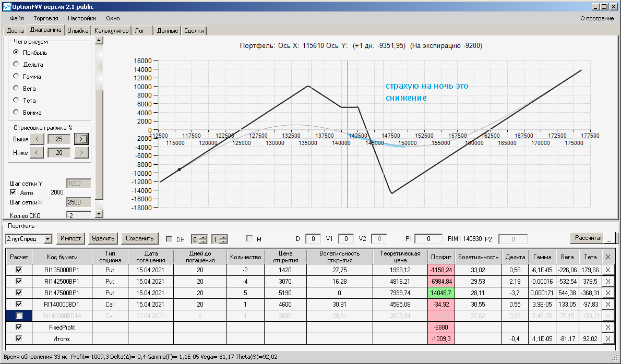Click the Сохранить button
This screenshot has height=364, width=621.
coord(139,238)
